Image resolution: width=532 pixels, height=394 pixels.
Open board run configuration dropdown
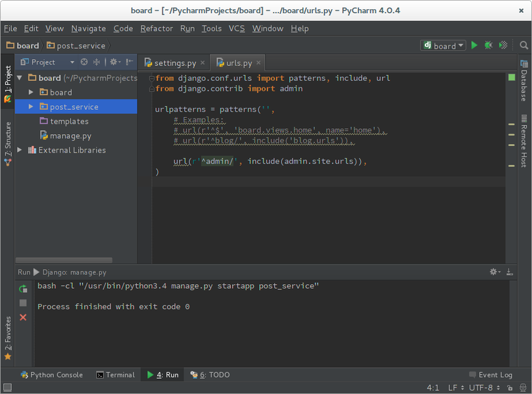click(x=443, y=45)
